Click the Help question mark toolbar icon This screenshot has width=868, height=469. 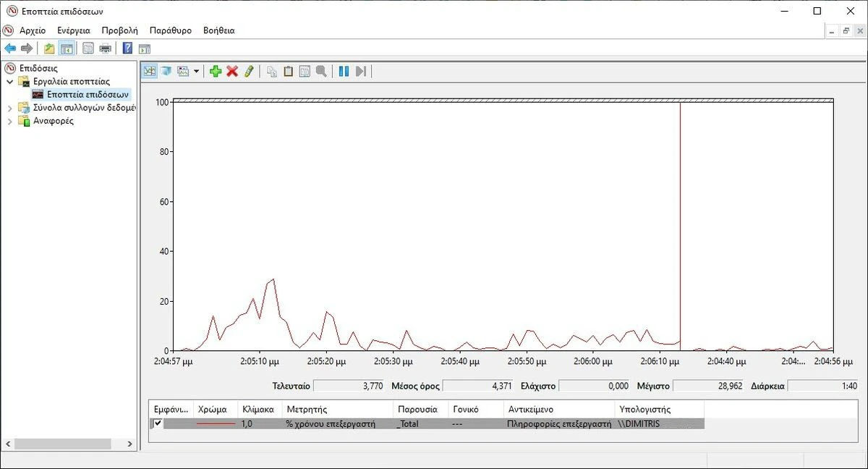(x=126, y=48)
